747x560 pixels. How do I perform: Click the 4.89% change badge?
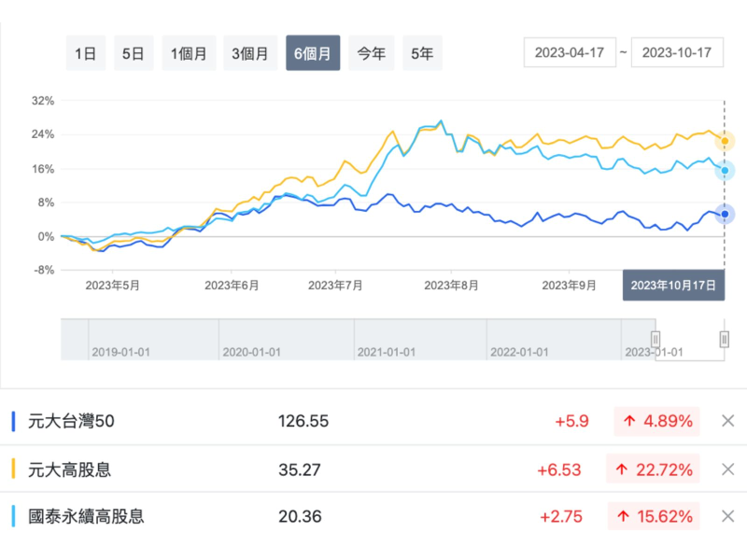pyautogui.click(x=655, y=421)
